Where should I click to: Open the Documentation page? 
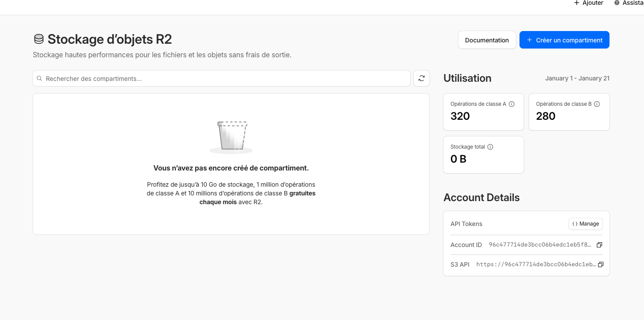coord(487,40)
